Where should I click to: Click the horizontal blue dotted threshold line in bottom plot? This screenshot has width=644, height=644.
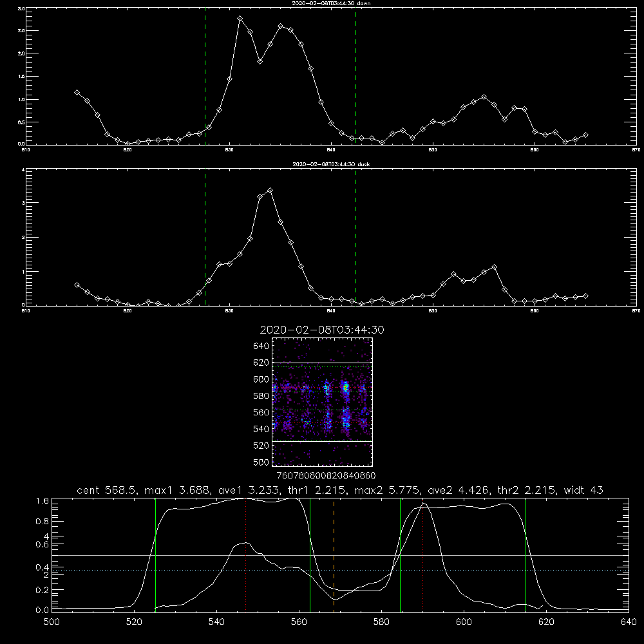(x=340, y=570)
